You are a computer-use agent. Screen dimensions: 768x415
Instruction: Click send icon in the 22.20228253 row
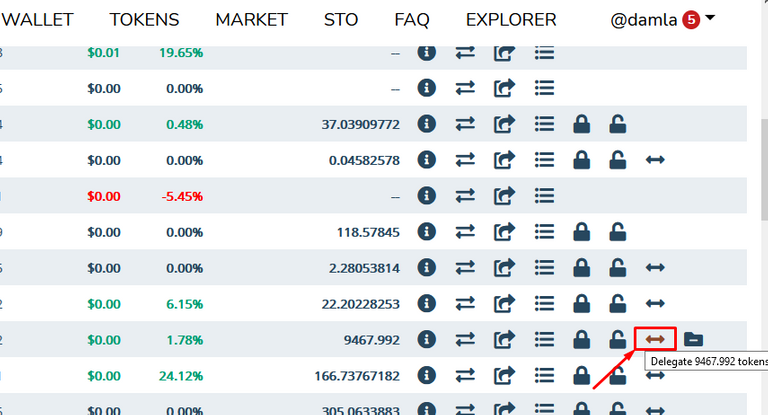point(504,303)
